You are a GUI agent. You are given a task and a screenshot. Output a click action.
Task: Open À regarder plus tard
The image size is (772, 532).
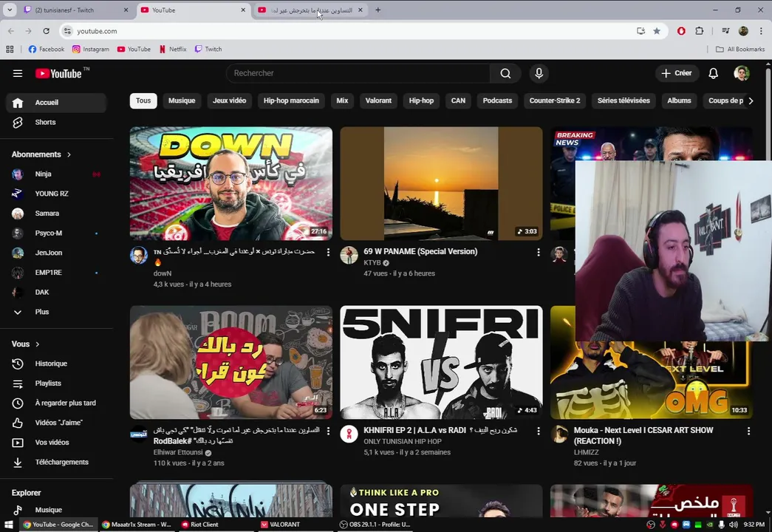click(x=57, y=403)
